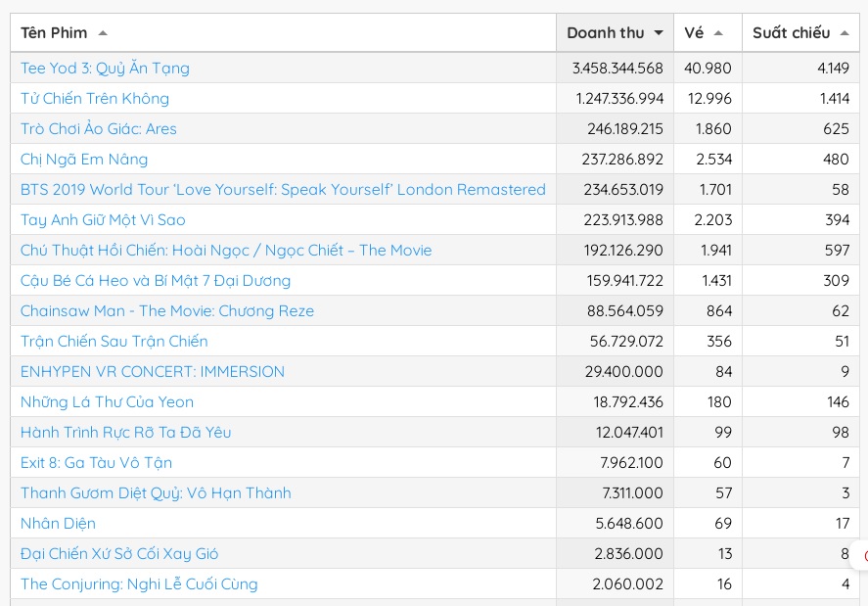Click the sort arrow next to Suất chiếu
The image size is (868, 606).
845,33
